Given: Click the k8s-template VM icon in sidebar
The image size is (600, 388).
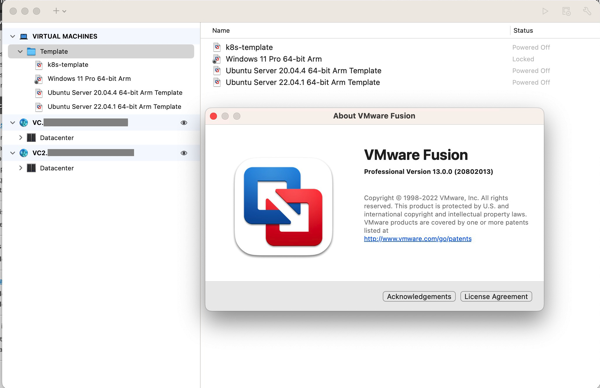Looking at the screenshot, I should [39, 65].
